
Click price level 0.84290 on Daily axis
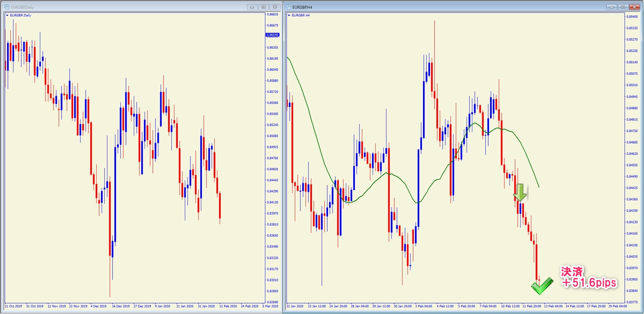click(x=272, y=191)
